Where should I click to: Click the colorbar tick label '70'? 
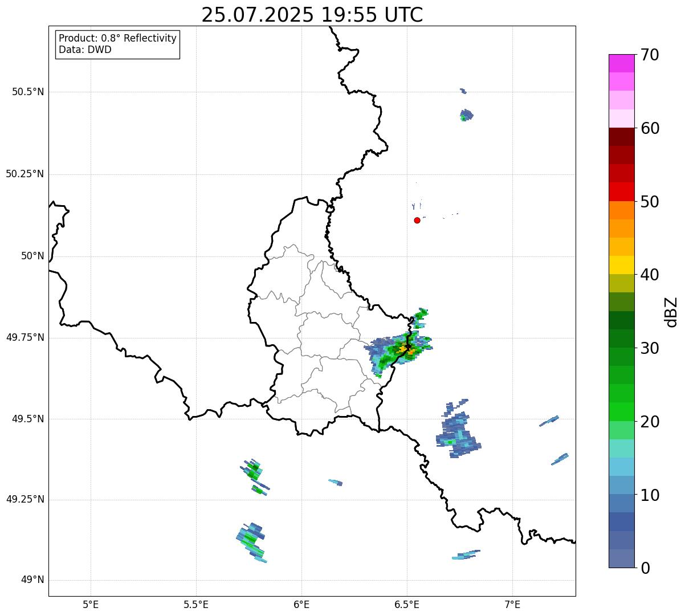pyautogui.click(x=650, y=55)
